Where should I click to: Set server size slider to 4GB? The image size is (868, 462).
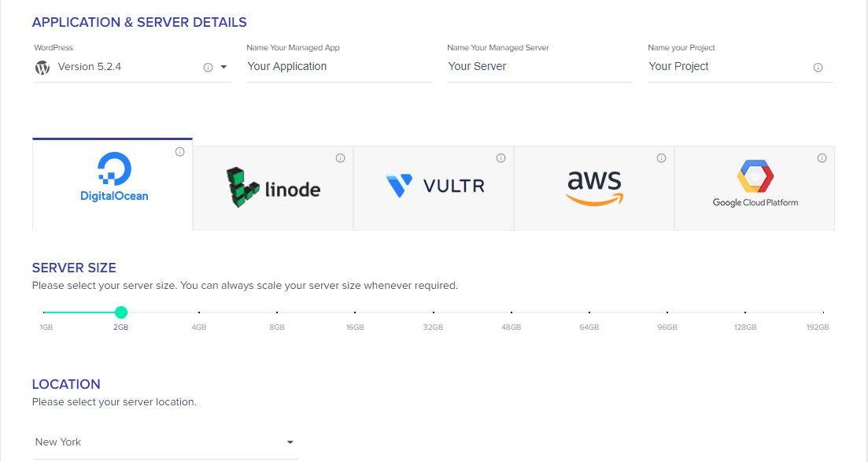[199, 312]
